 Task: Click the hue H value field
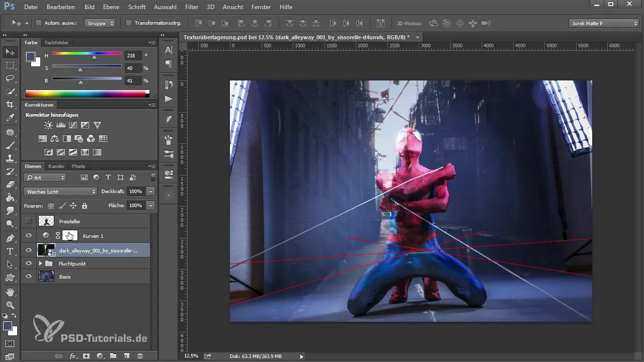point(133,55)
